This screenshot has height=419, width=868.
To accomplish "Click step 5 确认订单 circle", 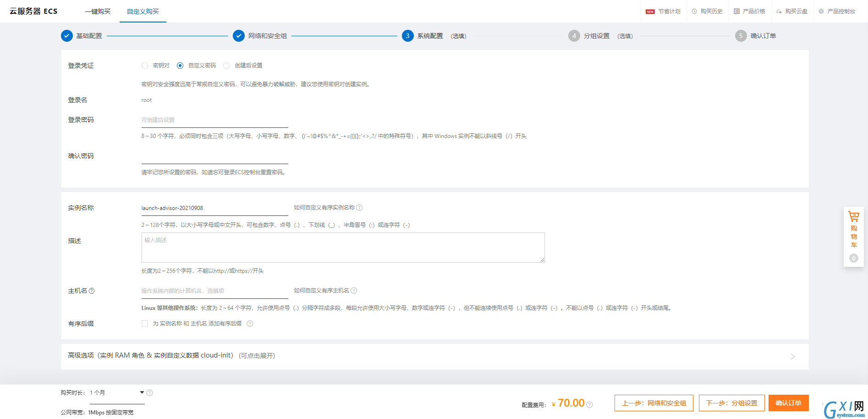I will (741, 36).
